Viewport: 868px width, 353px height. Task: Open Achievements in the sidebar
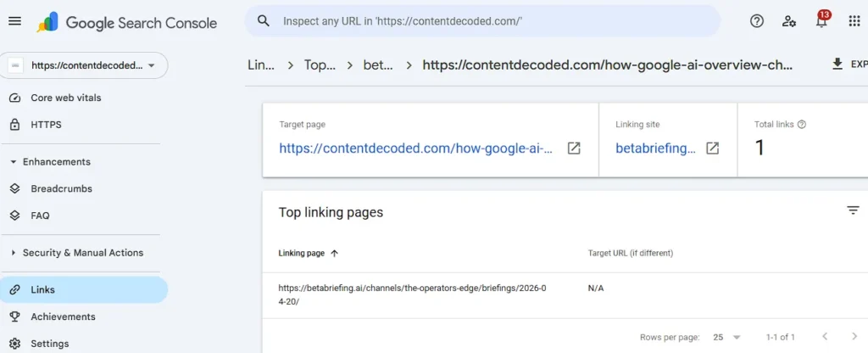63,317
